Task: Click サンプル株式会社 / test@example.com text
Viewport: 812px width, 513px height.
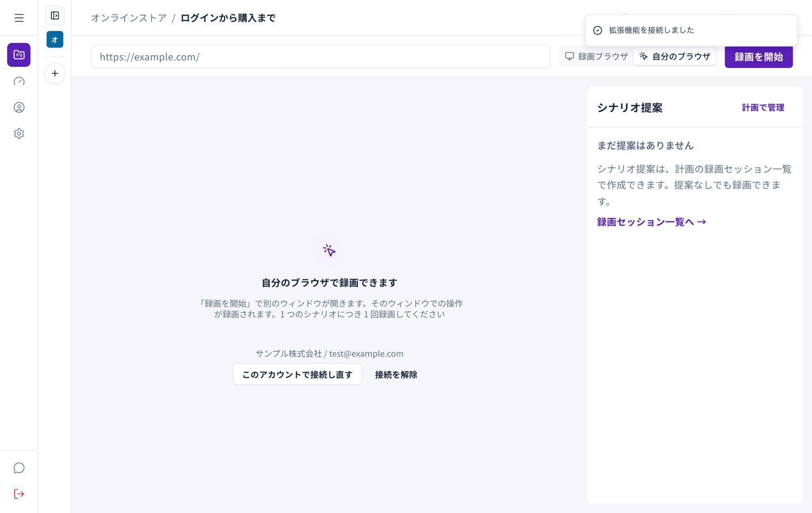Action: tap(329, 354)
